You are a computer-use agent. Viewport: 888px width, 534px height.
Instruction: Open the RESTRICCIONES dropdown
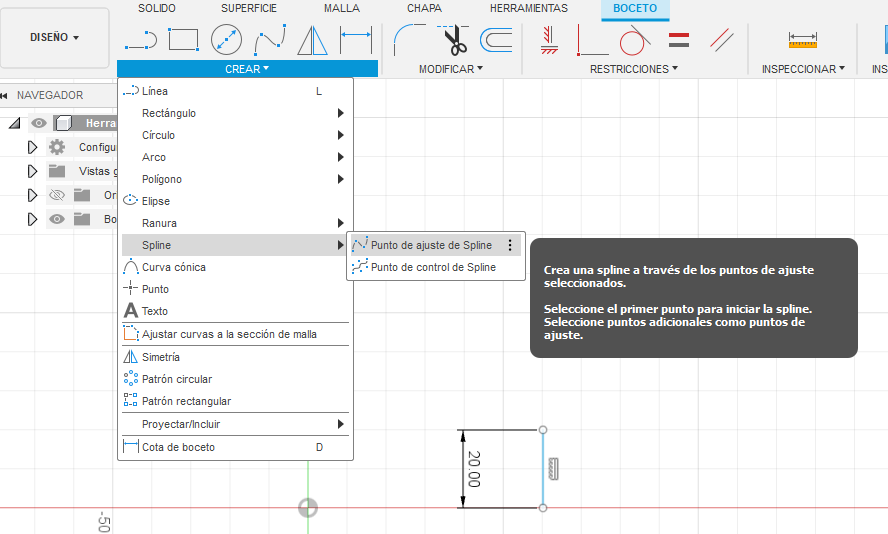634,69
